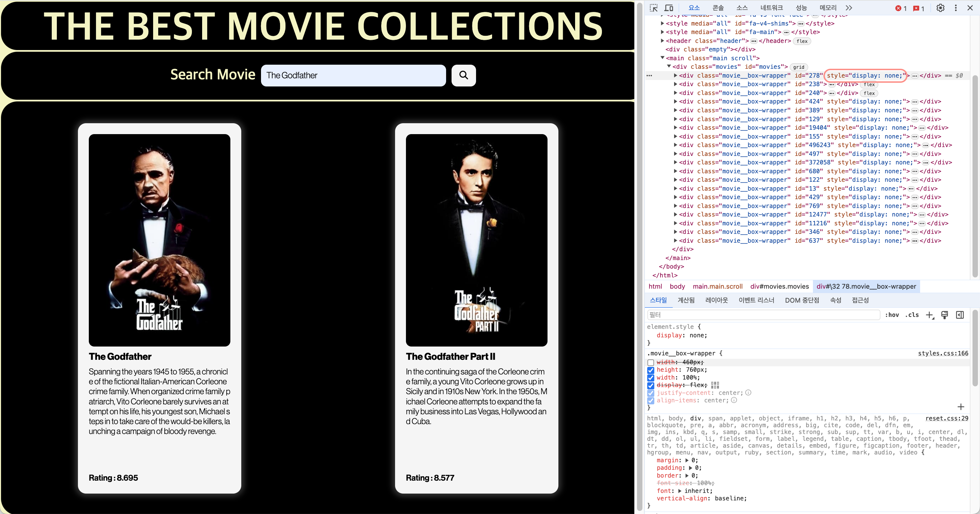Show more DevTools tabs chevron
Screen dimensions: 980x514
tap(849, 8)
